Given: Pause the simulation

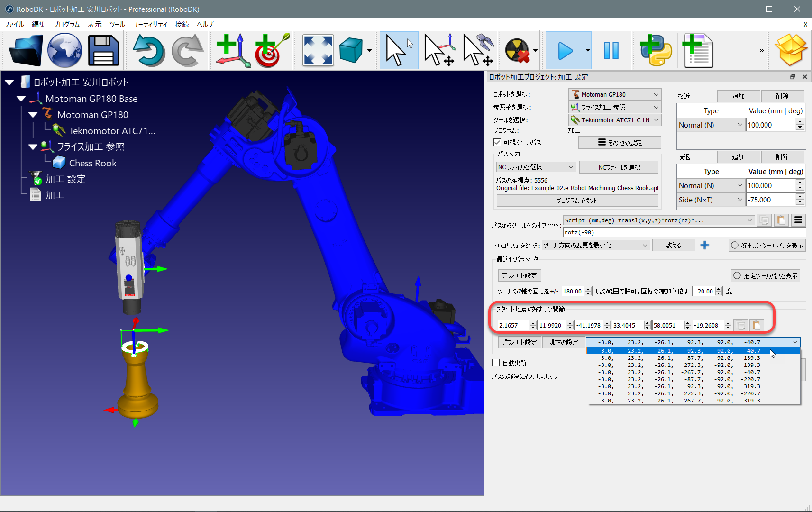Looking at the screenshot, I should [x=611, y=51].
